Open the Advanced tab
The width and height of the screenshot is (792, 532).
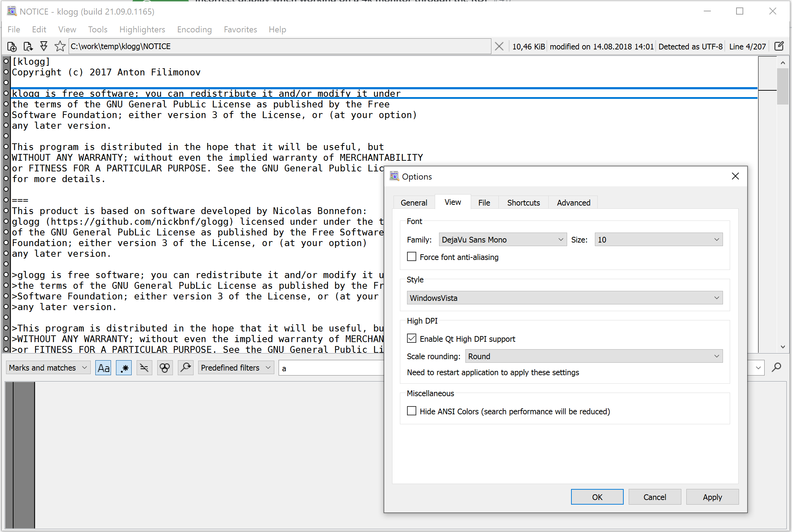pyautogui.click(x=573, y=203)
